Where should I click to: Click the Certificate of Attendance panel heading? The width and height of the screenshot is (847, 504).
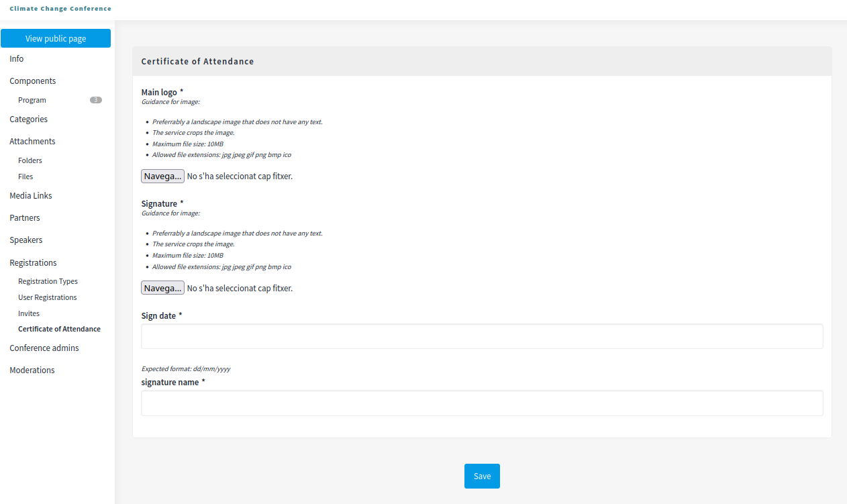197,61
